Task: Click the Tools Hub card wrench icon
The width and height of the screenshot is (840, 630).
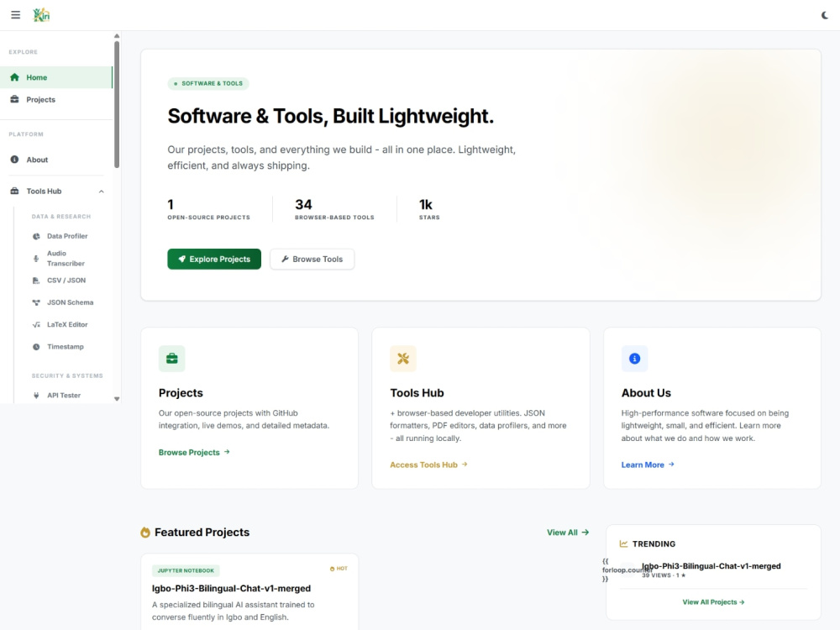Action: click(403, 359)
